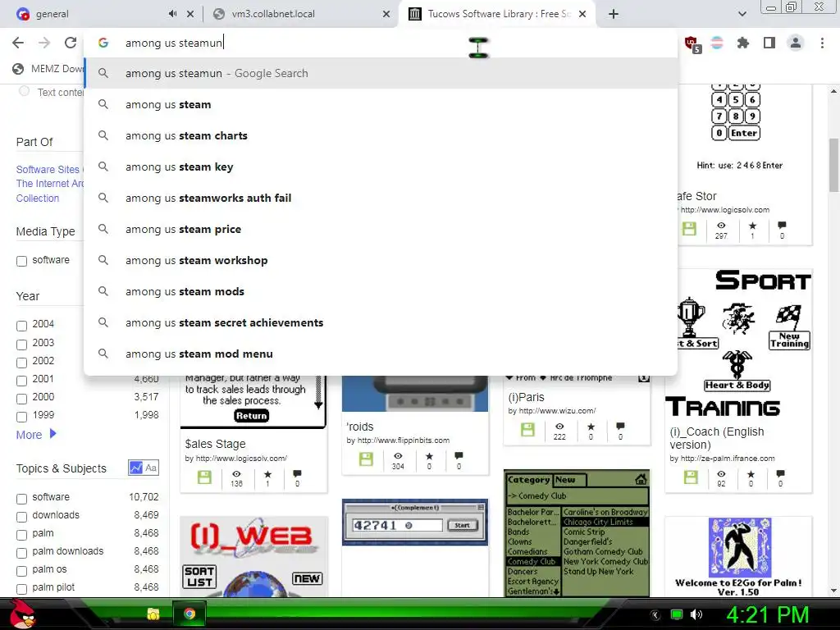Click the floppy icon under $ales Stage
Screen dimensions: 840x630
coord(204,477)
